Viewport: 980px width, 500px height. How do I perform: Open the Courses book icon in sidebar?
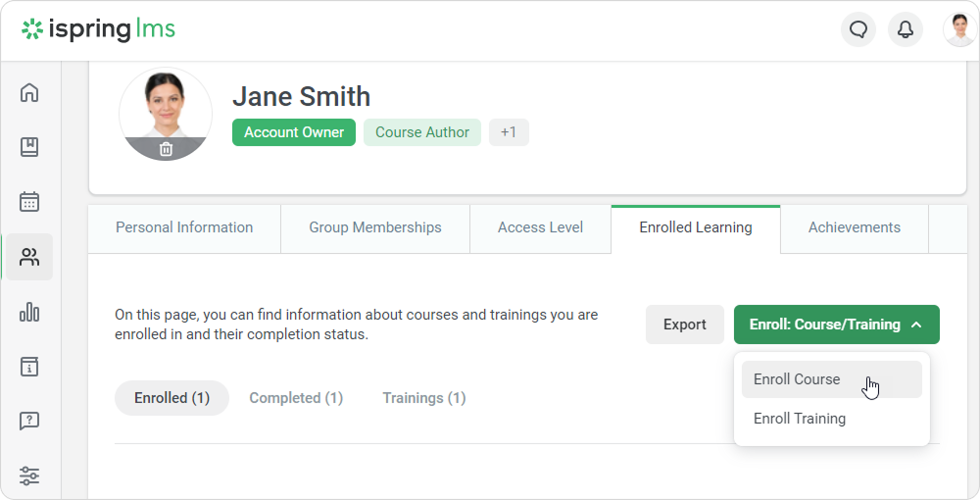pos(29,147)
